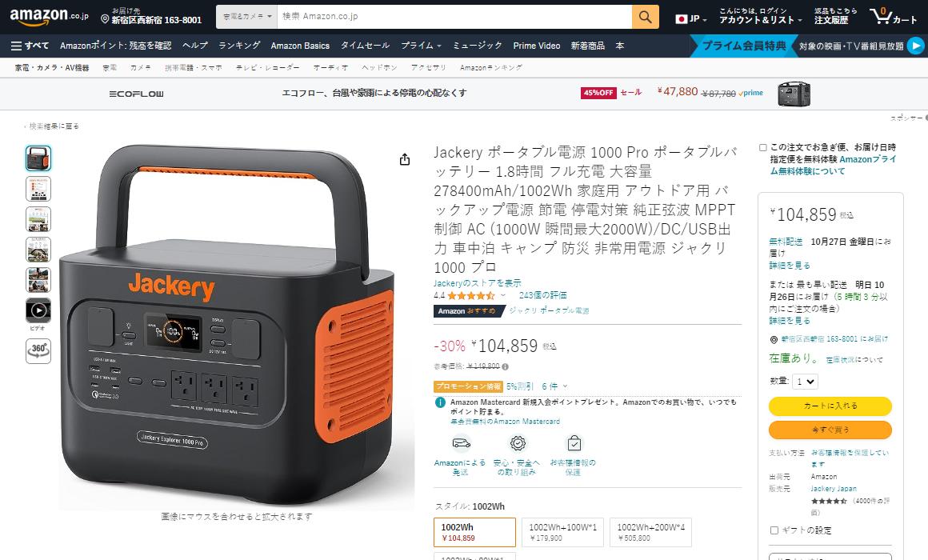Click the Amazon.co.jp search input field
928x560 pixels.
(454, 17)
